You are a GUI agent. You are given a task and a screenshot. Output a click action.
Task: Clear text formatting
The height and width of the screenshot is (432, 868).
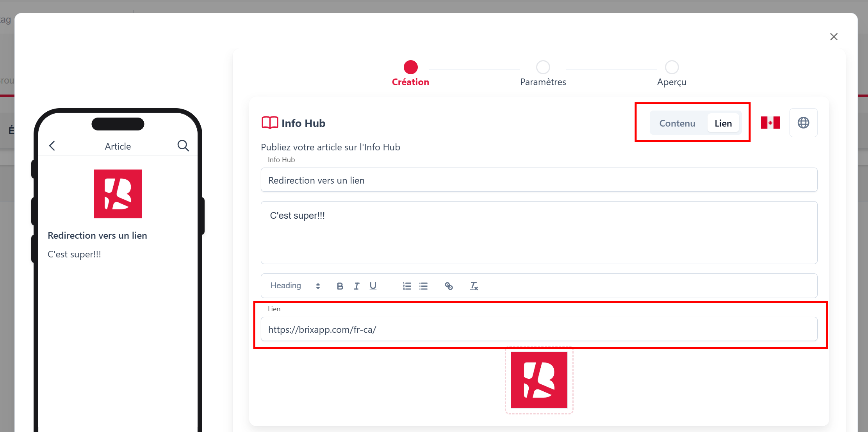(x=474, y=286)
